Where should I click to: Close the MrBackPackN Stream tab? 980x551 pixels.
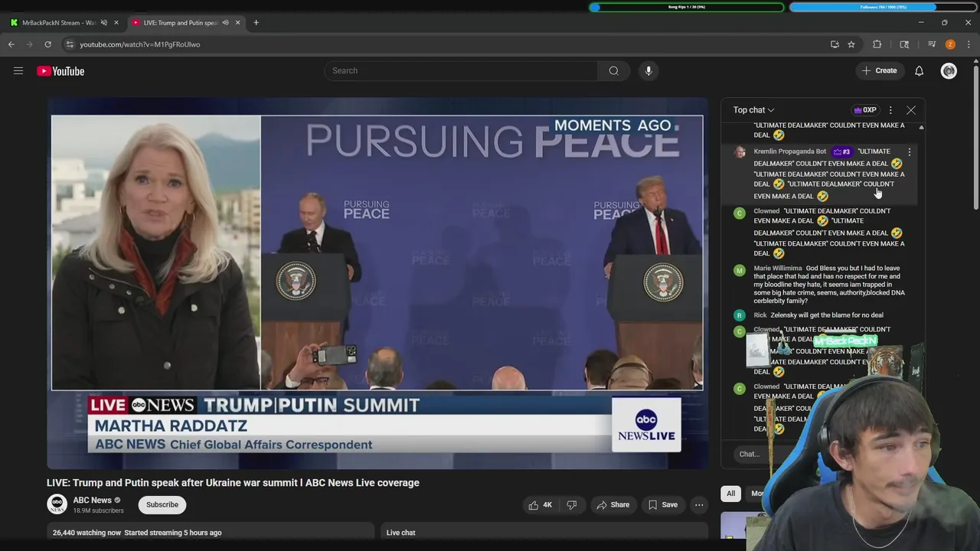click(116, 23)
